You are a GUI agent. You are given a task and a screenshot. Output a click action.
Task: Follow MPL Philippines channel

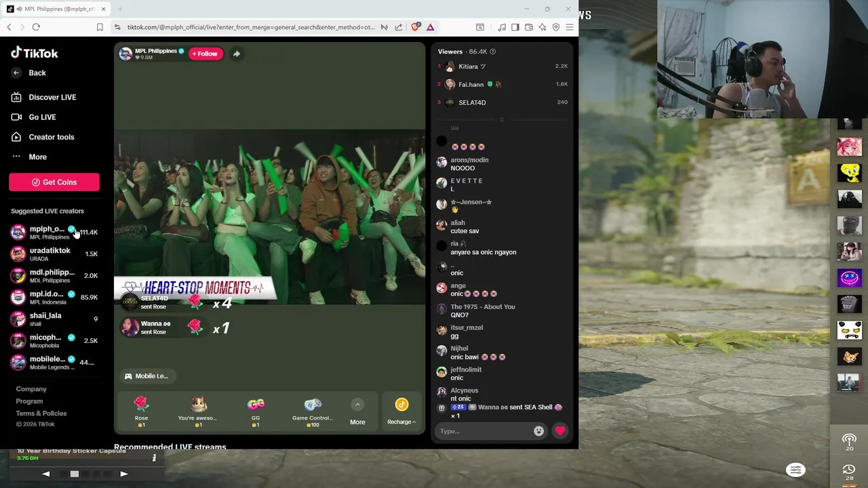205,54
